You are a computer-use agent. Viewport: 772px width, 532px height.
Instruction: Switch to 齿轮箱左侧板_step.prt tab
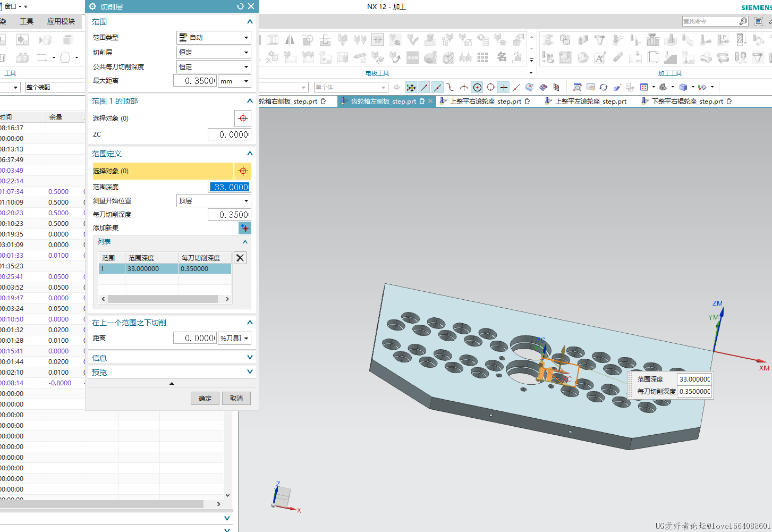pos(383,101)
